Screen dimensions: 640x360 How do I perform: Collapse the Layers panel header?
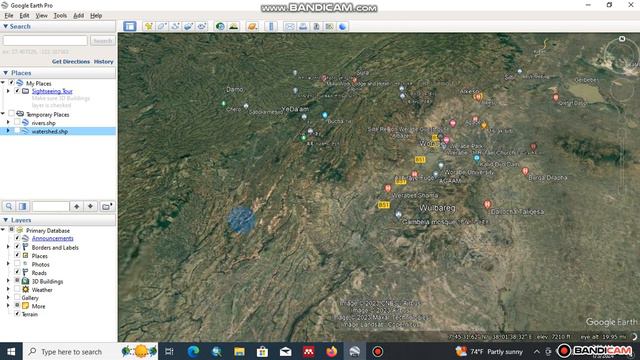pos(6,220)
